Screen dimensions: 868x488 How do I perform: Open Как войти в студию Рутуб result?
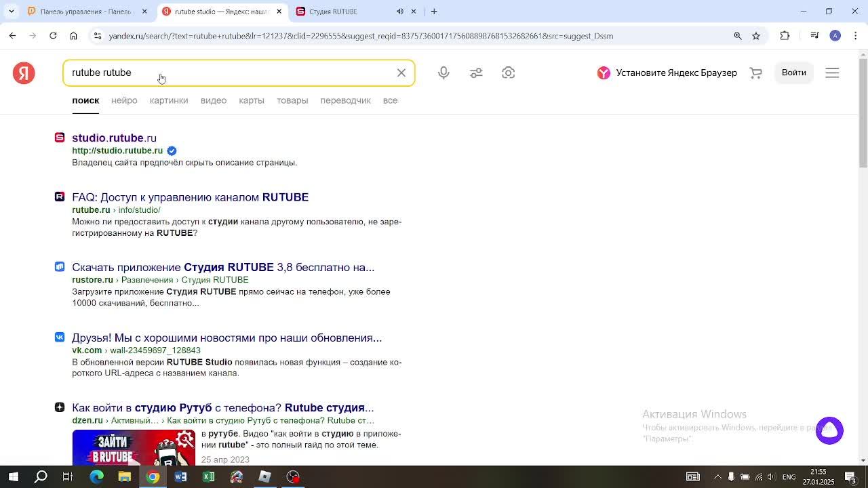click(222, 407)
